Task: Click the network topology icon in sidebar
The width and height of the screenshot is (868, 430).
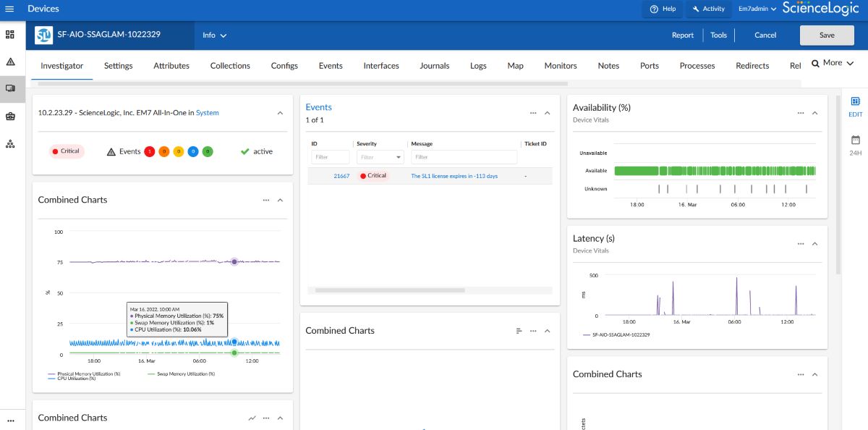Action: tap(10, 143)
